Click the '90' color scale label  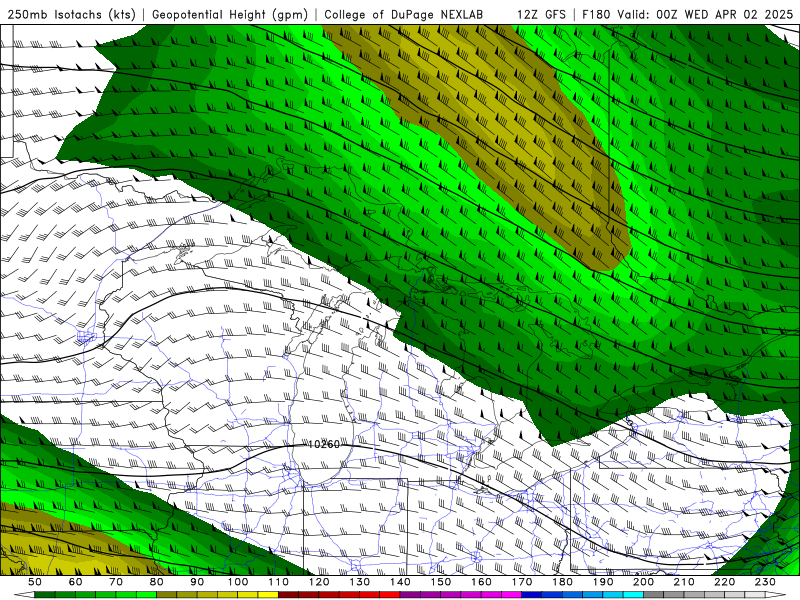(x=197, y=582)
